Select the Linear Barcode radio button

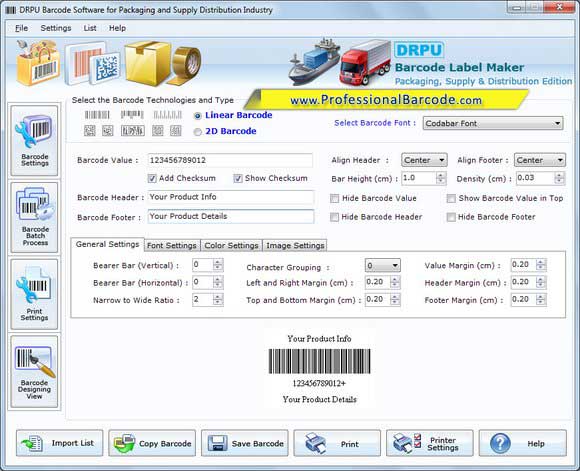coord(198,116)
